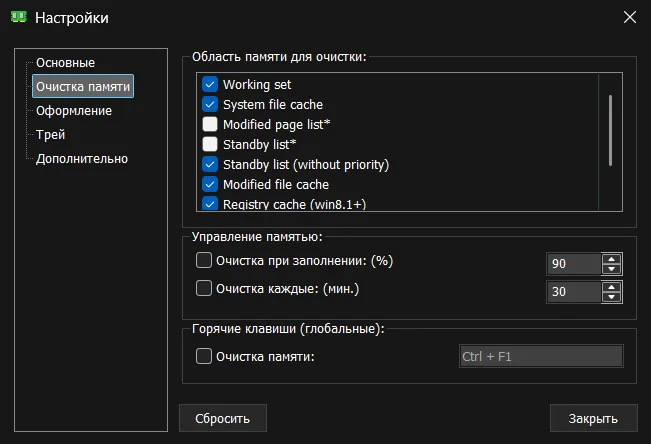Screen dimensions: 651x444
Task: Increase fill percentage with up arrow
Action: [612, 259]
